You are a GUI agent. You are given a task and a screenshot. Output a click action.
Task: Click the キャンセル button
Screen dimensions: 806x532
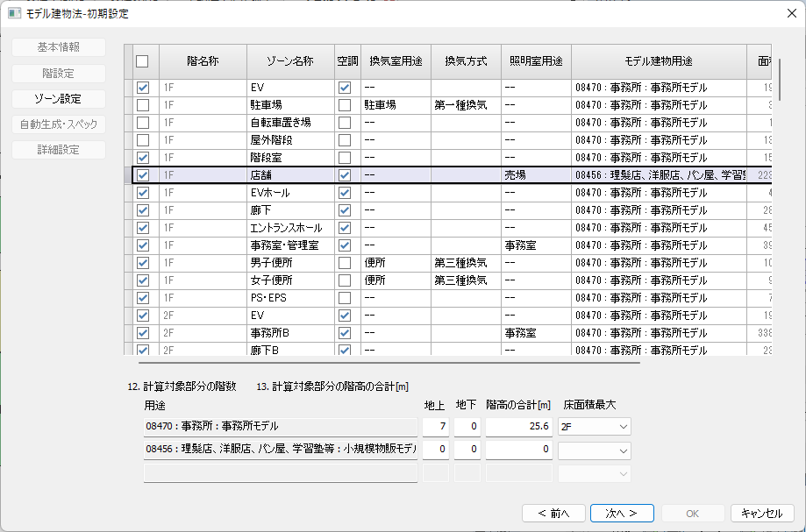tap(761, 513)
